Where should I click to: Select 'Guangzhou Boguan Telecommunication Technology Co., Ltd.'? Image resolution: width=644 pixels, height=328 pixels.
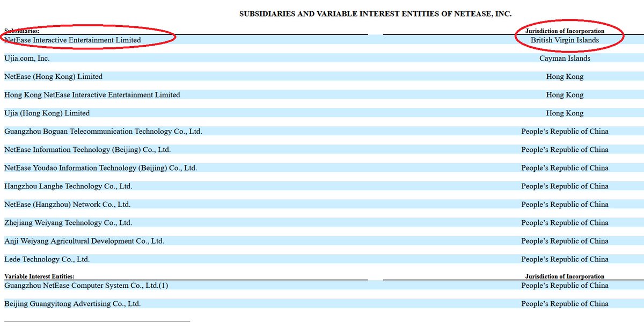coord(103,131)
